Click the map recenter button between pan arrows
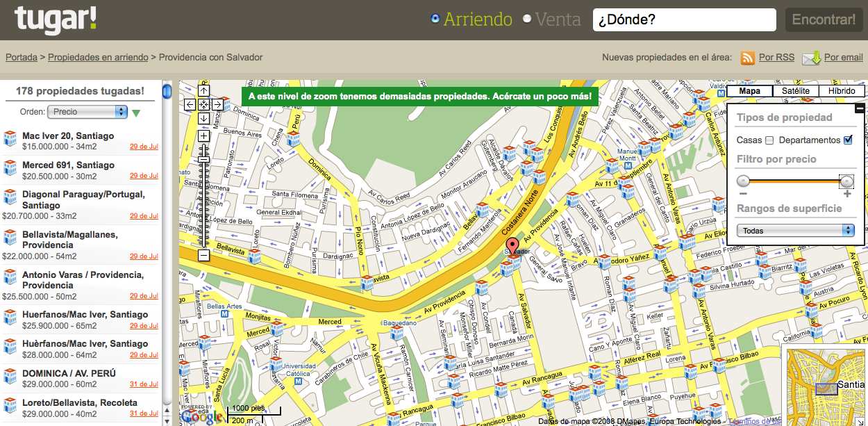 pyautogui.click(x=203, y=104)
